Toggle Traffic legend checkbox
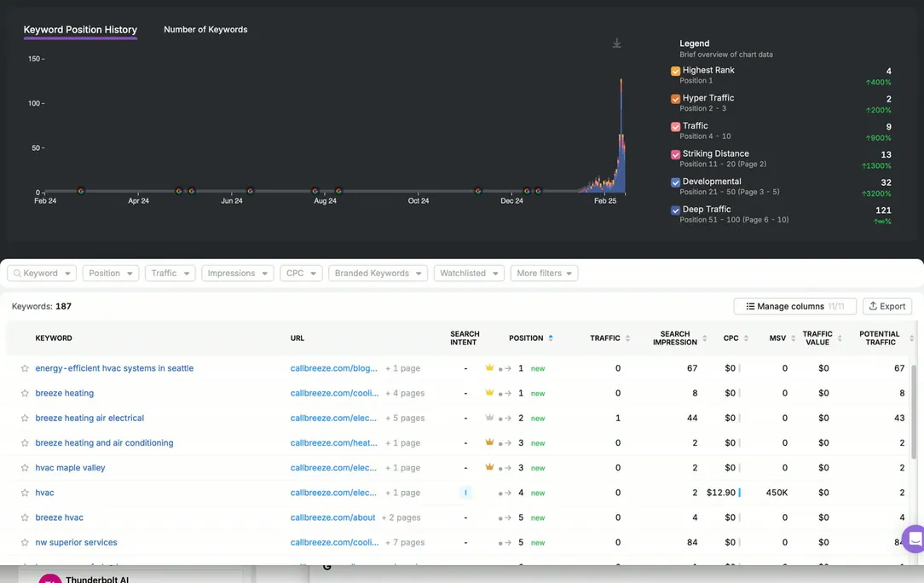The height and width of the screenshot is (583, 924). [x=675, y=127]
